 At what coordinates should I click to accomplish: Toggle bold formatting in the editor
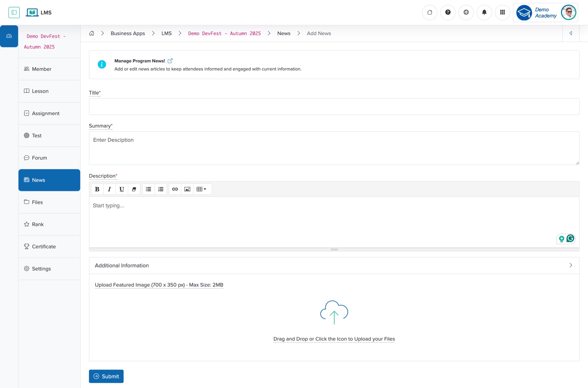(x=97, y=189)
